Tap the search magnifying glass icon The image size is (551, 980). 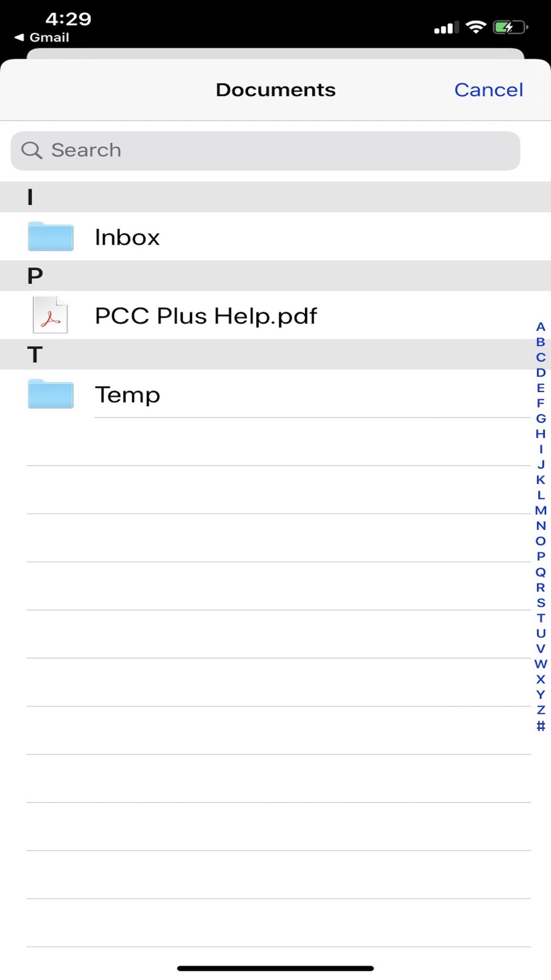click(31, 150)
